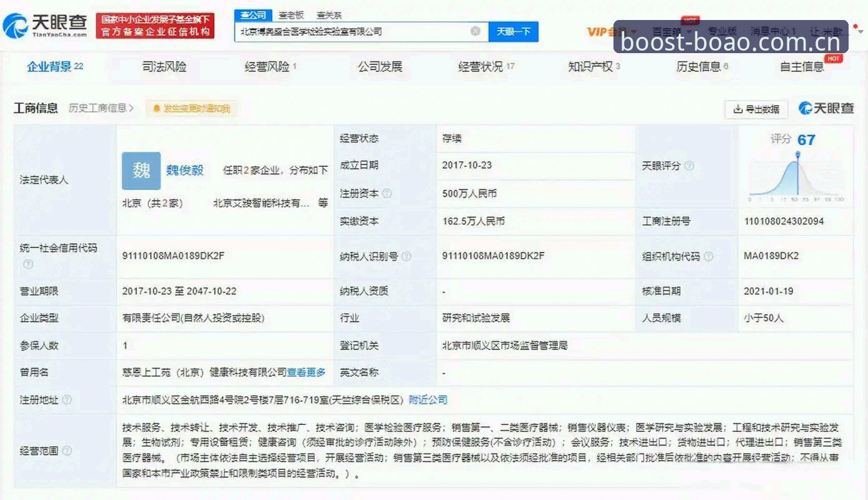Click the blue 魏 avatar tile
This screenshot has height=500, width=868.
(141, 171)
